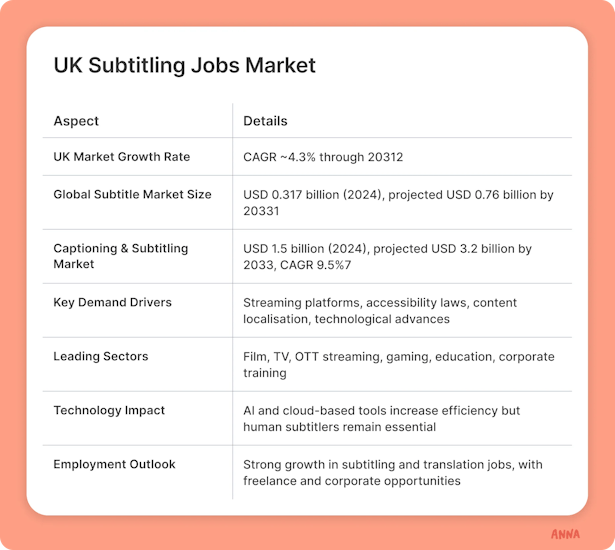Click the UK Market Growth Rate cell
Viewport: 615px width, 550px height.
pyautogui.click(x=122, y=157)
